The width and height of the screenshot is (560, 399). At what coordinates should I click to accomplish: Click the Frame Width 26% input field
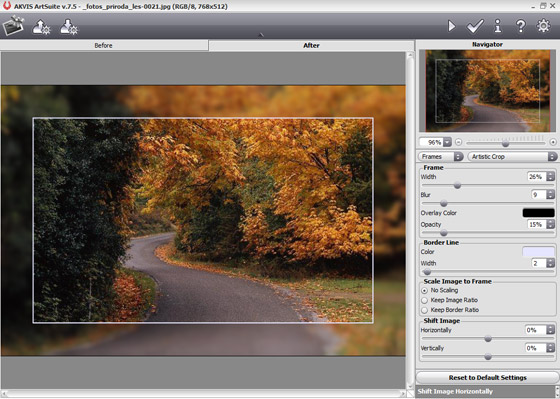pos(536,176)
